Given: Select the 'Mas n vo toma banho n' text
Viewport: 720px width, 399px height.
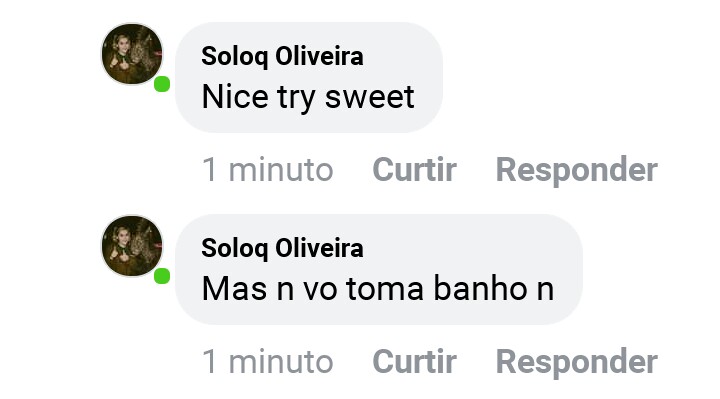Looking at the screenshot, I should coord(378,288).
